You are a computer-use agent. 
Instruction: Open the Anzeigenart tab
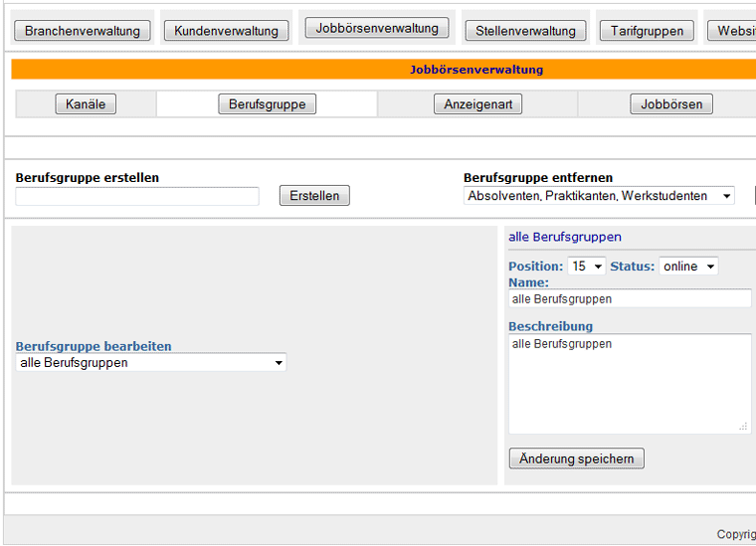(478, 104)
